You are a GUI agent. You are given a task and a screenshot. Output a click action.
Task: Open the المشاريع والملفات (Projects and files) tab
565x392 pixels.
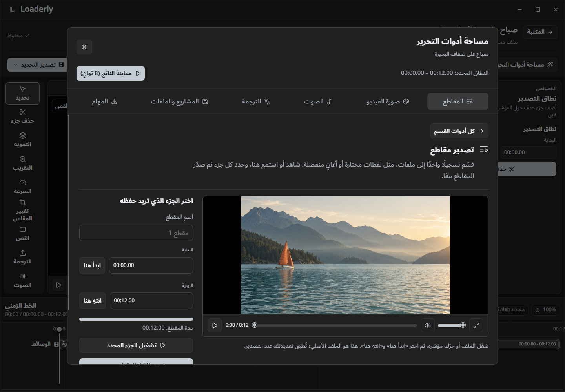pos(179,102)
